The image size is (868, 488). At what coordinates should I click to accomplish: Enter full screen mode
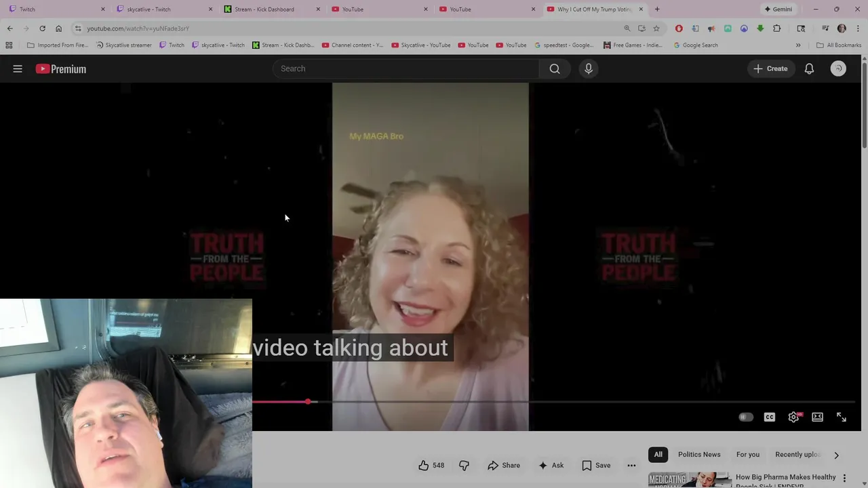(x=841, y=417)
